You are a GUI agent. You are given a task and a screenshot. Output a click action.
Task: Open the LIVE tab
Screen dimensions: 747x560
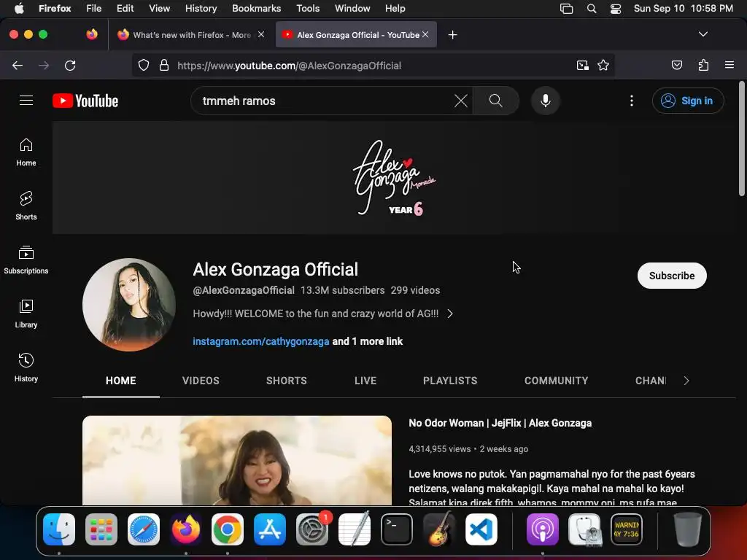click(x=365, y=381)
